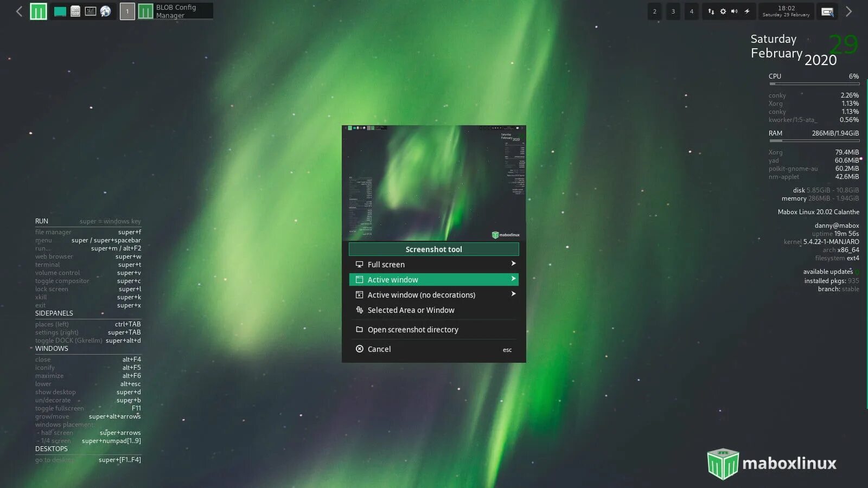Click the 'Mabox Linux 20.02 Calanthe' text
This screenshot has height=488, width=868.
pyautogui.click(x=819, y=212)
